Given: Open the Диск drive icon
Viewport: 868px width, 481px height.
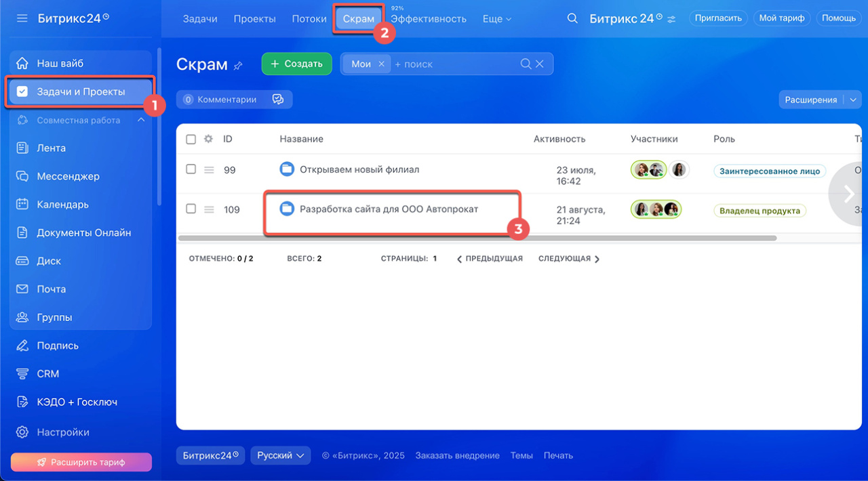Looking at the screenshot, I should [22, 261].
